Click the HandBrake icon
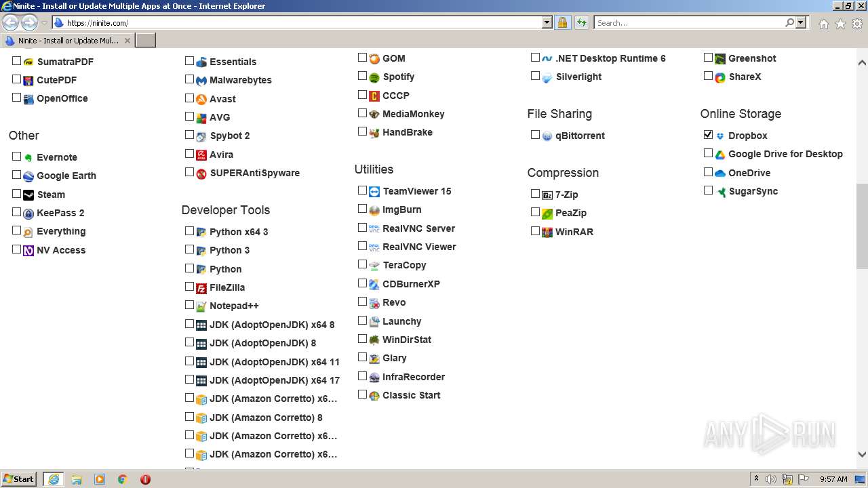Image resolution: width=868 pixels, height=488 pixels. point(374,133)
